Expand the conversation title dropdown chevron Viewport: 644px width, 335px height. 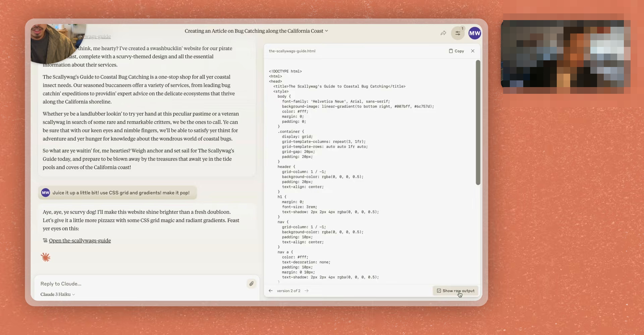click(x=326, y=31)
